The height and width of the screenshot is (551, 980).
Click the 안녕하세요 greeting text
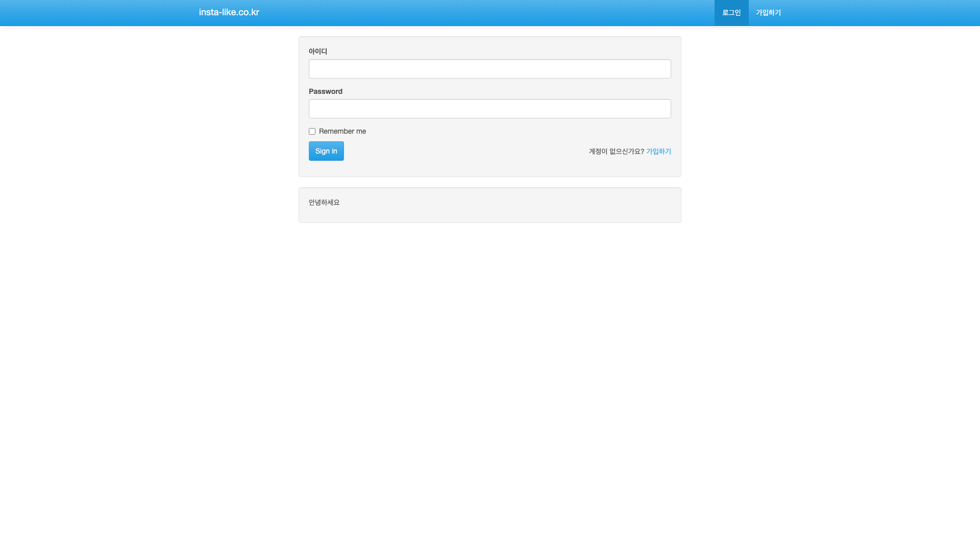pos(324,203)
